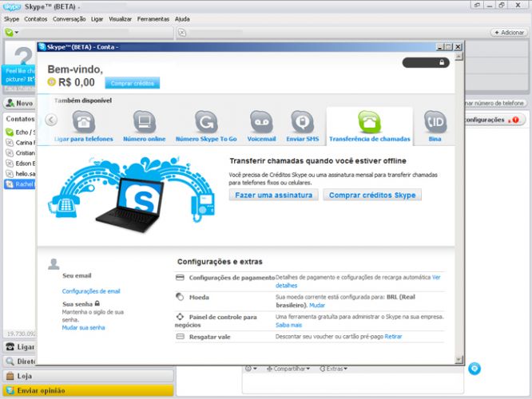Click the Moeda coins icon
The height and width of the screenshot is (399, 532).
(180, 297)
